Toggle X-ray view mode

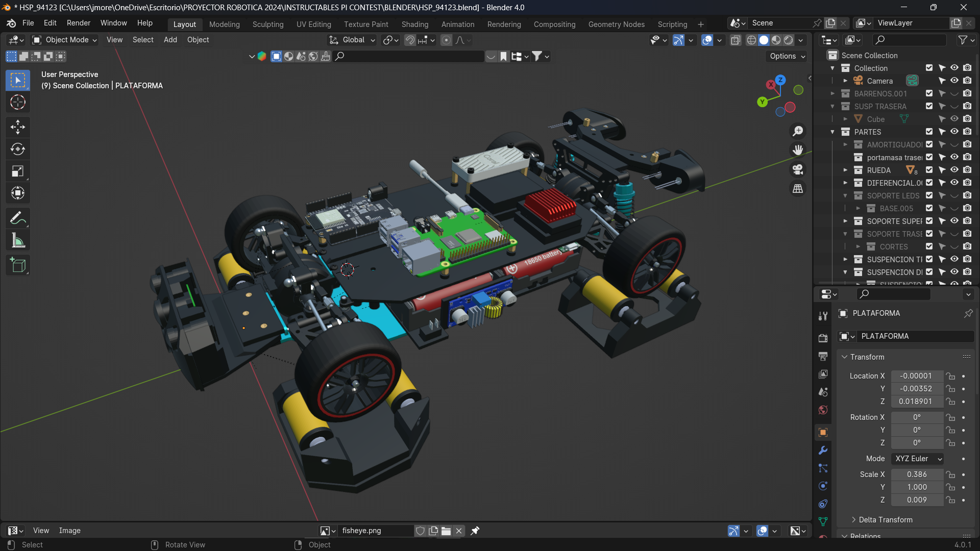pyautogui.click(x=736, y=40)
